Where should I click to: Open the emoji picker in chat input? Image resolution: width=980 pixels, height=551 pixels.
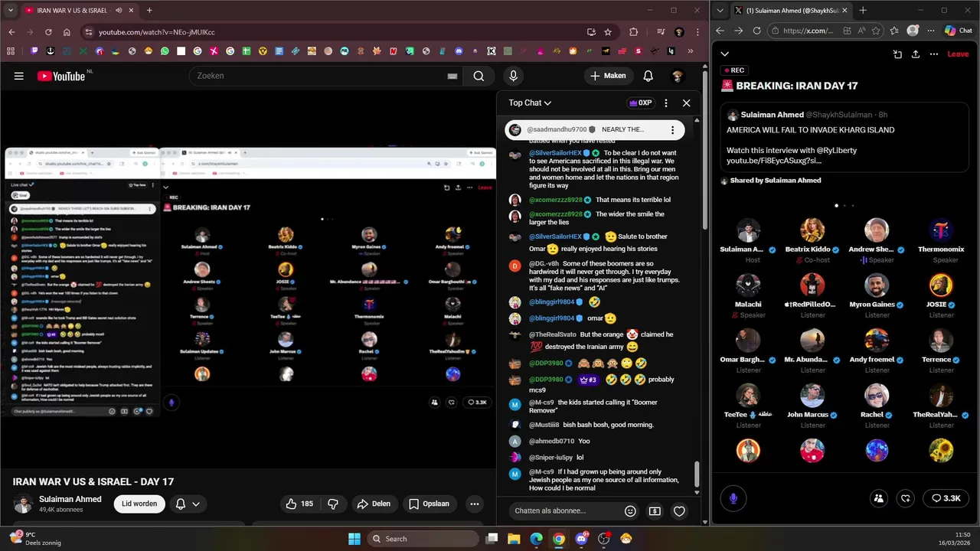tap(630, 511)
